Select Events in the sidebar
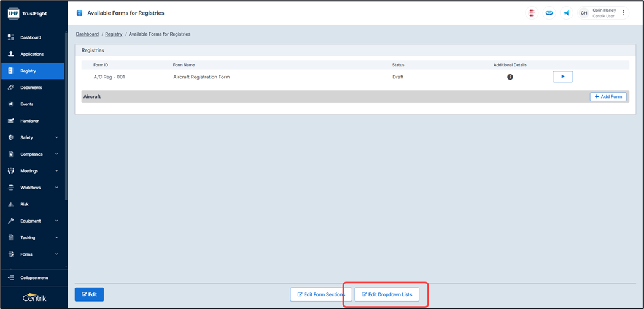The height and width of the screenshot is (309, 644). (x=27, y=104)
